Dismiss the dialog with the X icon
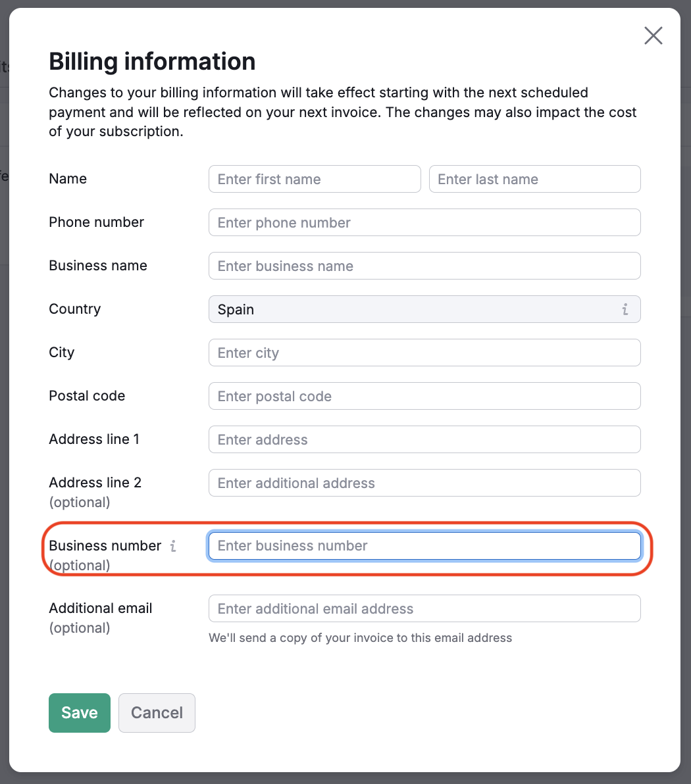This screenshot has width=691, height=784. pyautogui.click(x=653, y=36)
